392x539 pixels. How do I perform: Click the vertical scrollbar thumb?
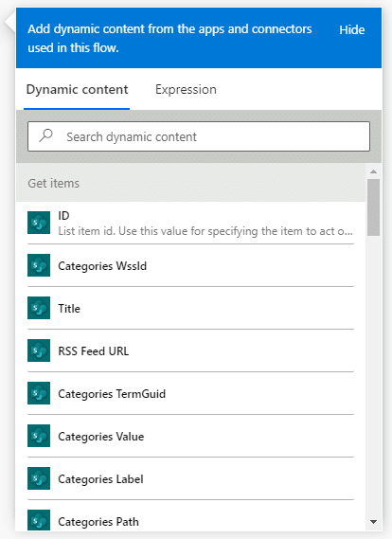(x=373, y=207)
